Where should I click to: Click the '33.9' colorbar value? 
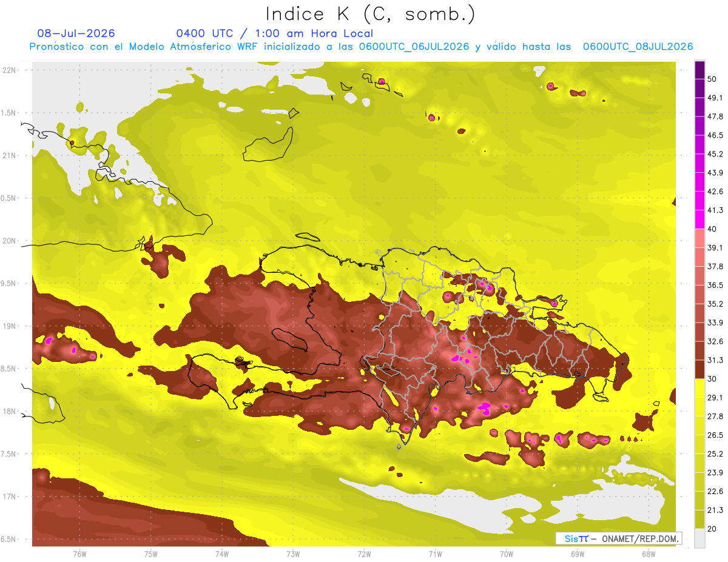pos(715,323)
